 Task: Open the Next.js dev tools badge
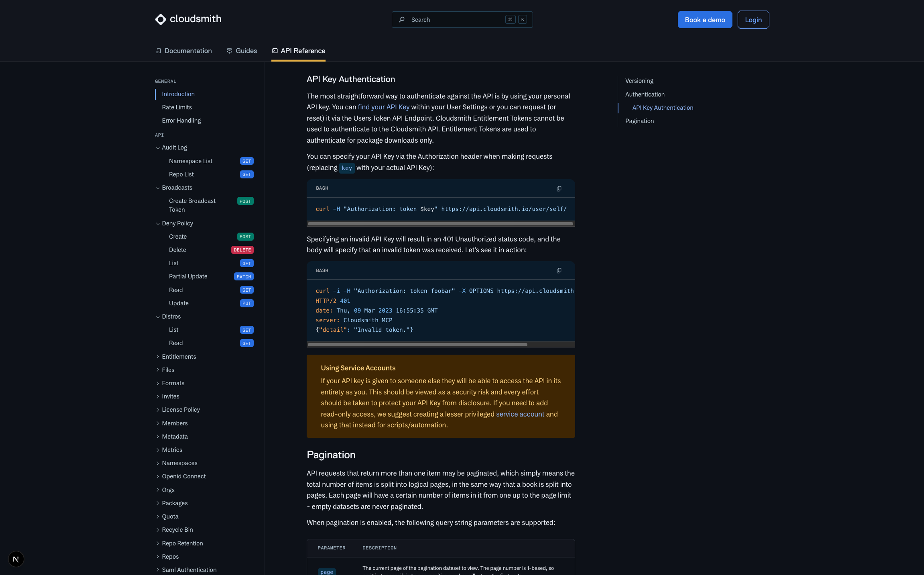(16, 559)
